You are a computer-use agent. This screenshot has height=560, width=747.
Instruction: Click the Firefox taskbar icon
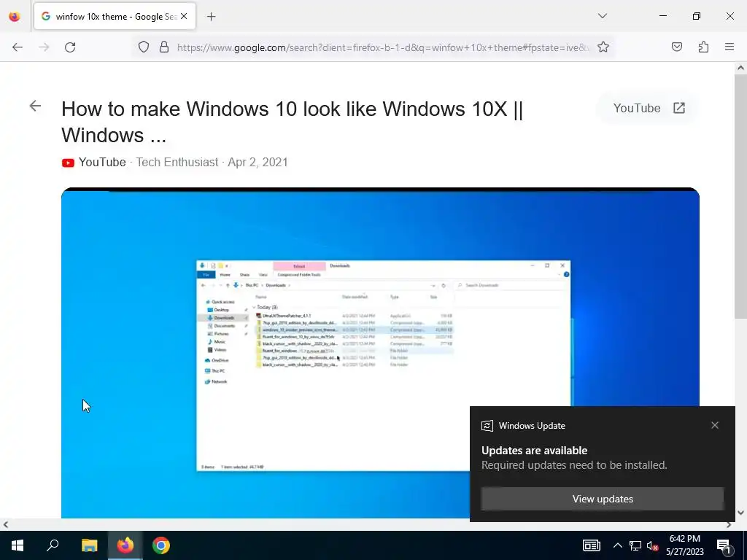125,545
